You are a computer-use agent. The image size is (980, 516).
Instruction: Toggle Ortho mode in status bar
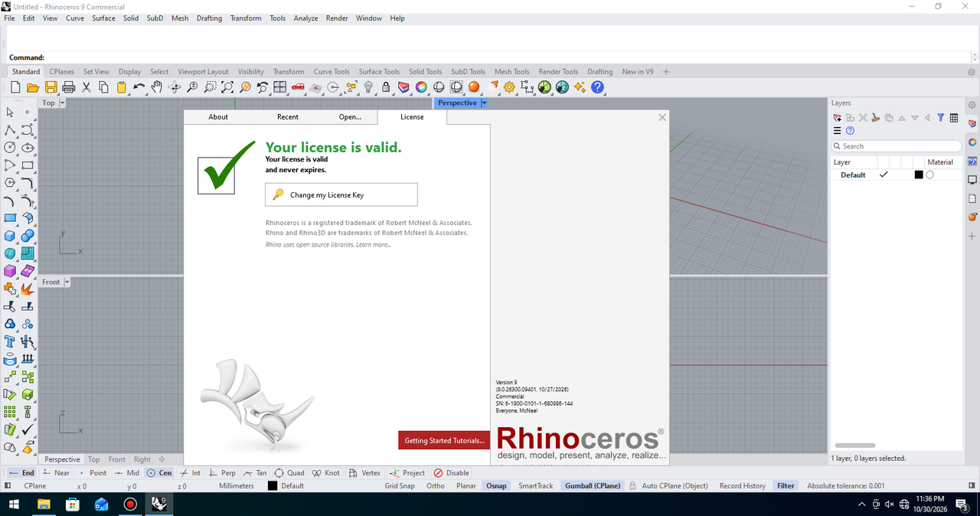tap(436, 485)
